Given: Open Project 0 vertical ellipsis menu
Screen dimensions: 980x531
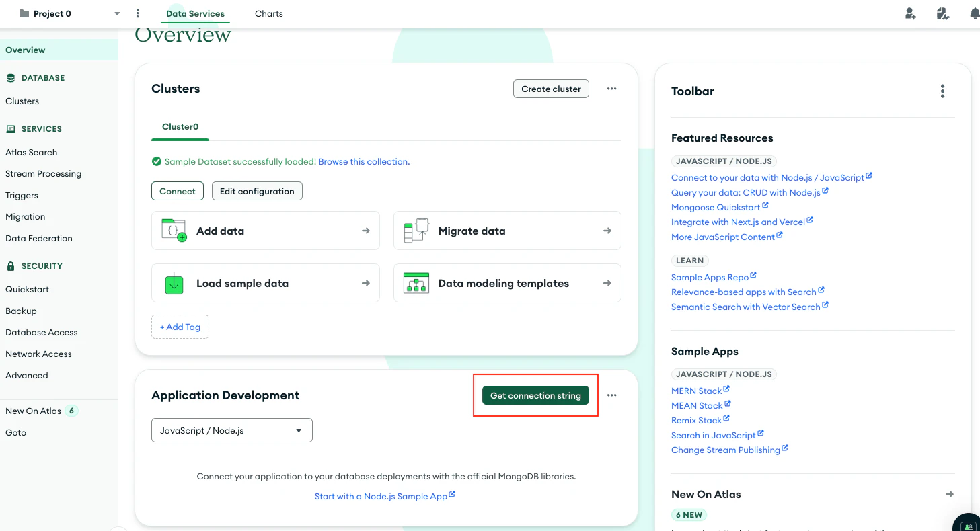Looking at the screenshot, I should pyautogui.click(x=138, y=13).
